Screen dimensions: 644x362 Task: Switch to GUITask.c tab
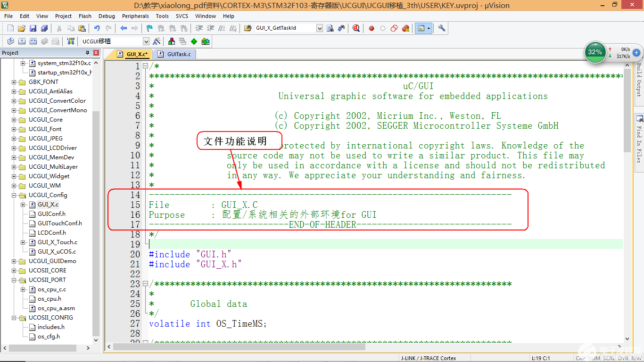point(174,54)
